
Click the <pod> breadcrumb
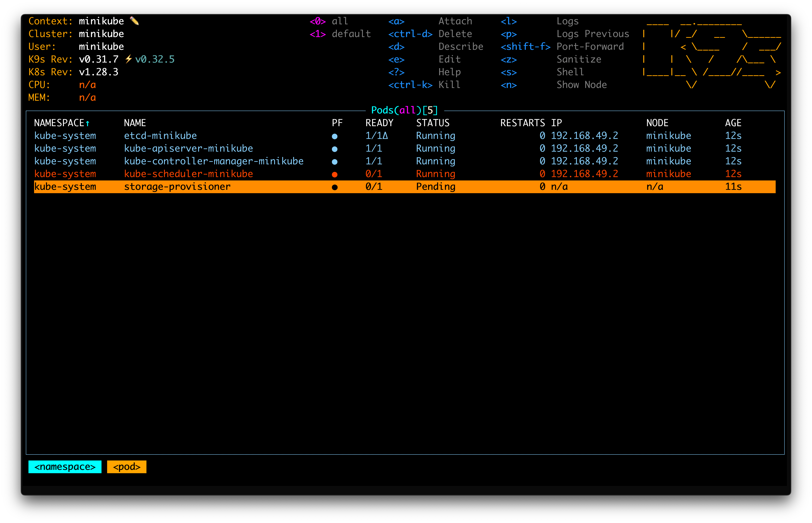pos(126,467)
